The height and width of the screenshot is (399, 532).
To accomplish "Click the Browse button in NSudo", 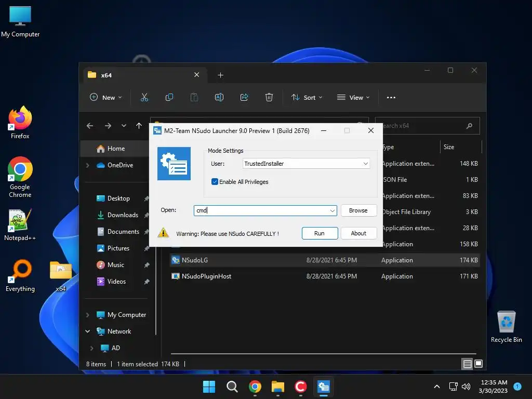I will pyautogui.click(x=358, y=210).
